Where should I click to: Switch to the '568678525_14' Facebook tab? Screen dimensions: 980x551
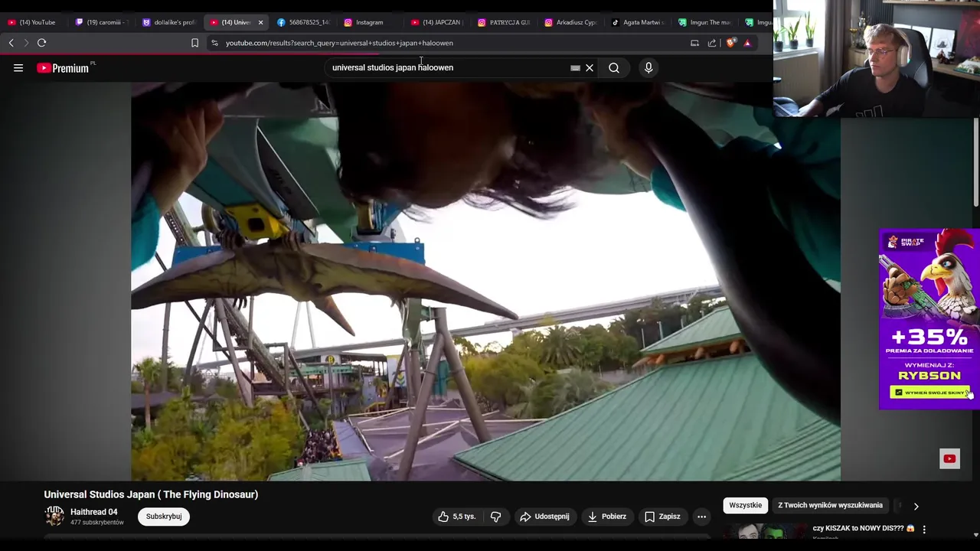[x=304, y=22]
